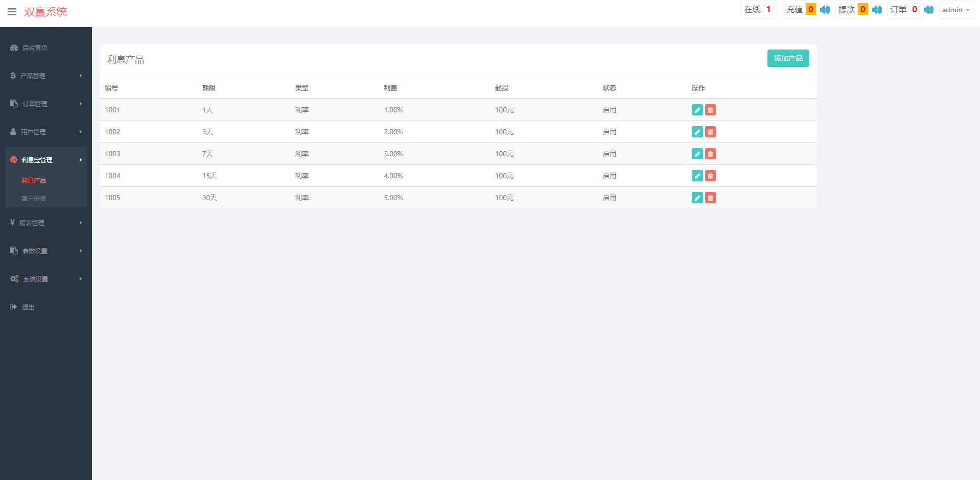The height and width of the screenshot is (480, 980).
Task: Expand the 订单管理 sidebar section
Action: tap(46, 104)
